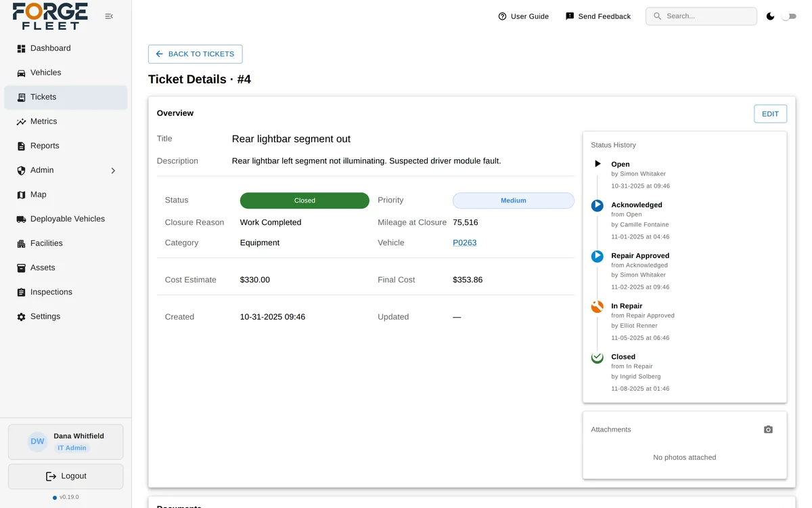Click the Edit button in Overview
The width and height of the screenshot is (812, 508).
[770, 114]
